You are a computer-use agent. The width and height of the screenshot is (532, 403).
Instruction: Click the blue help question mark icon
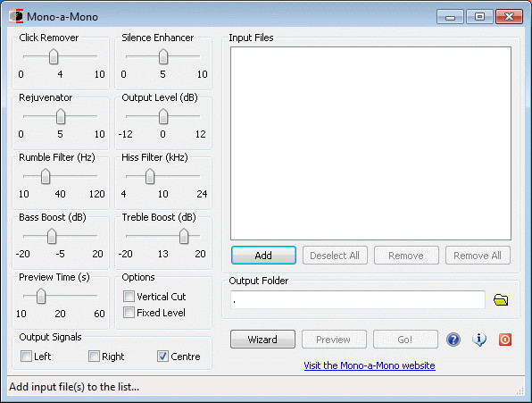point(453,340)
